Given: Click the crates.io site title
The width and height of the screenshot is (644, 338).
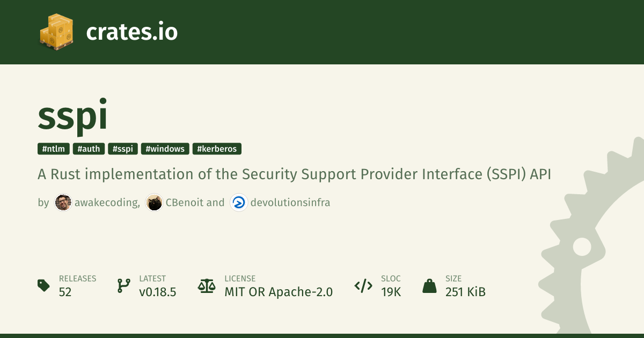Looking at the screenshot, I should 131,32.
